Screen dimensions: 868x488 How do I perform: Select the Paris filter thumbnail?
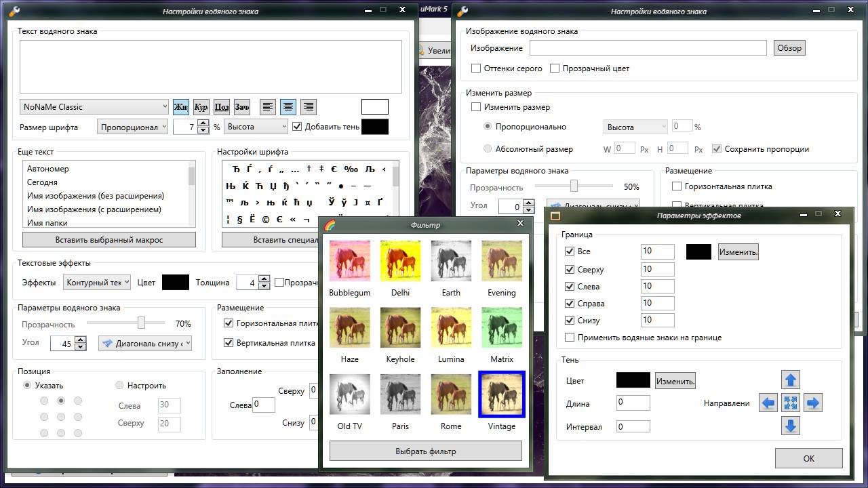400,394
